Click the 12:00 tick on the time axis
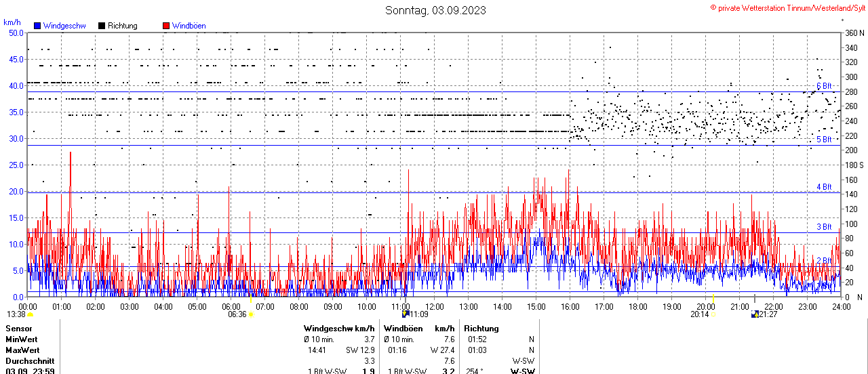This screenshot has height=374, width=868. (x=435, y=306)
